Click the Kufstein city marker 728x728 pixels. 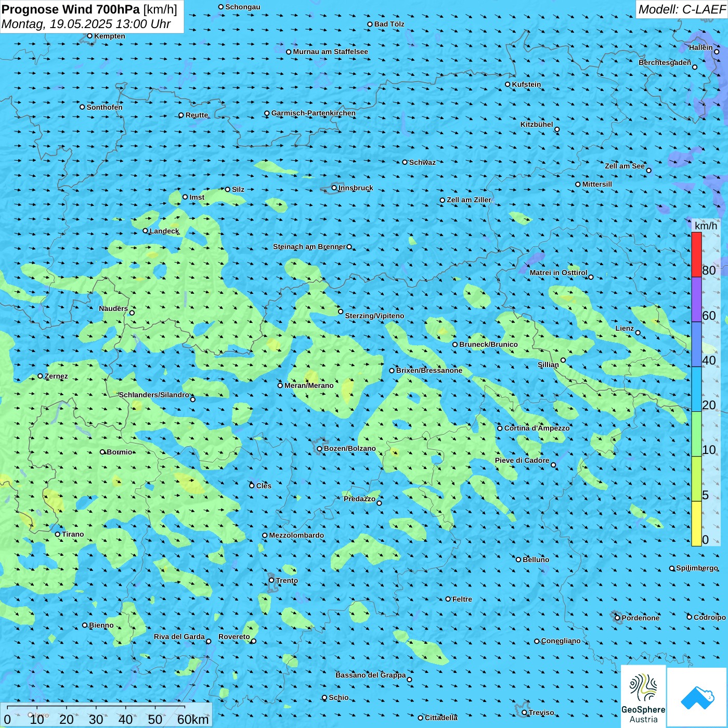click(508, 84)
